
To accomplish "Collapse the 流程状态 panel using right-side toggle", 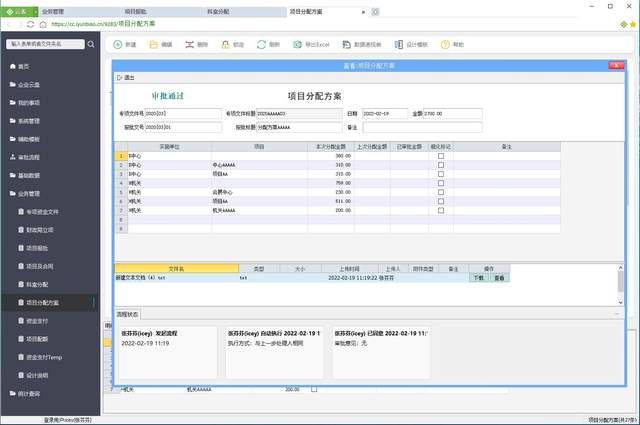I will pyautogui.click(x=617, y=314).
